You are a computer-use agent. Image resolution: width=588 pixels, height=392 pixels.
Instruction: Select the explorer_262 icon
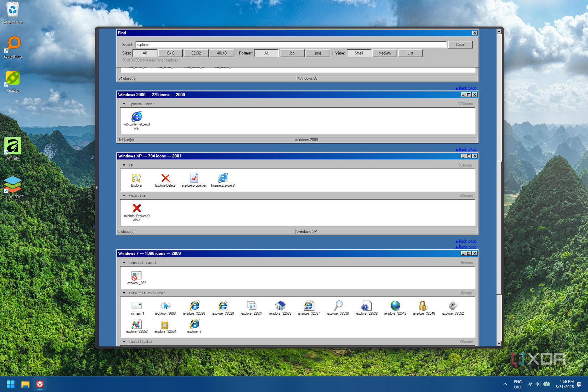point(136,278)
